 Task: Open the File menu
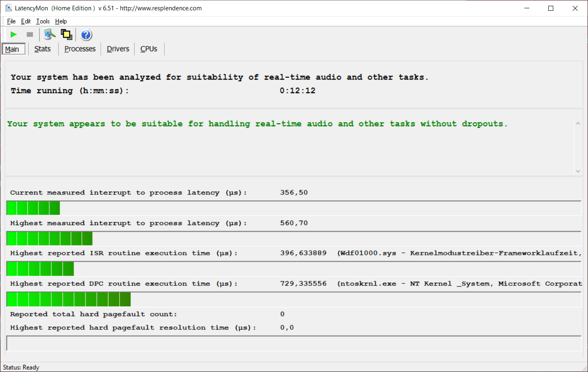[11, 22]
